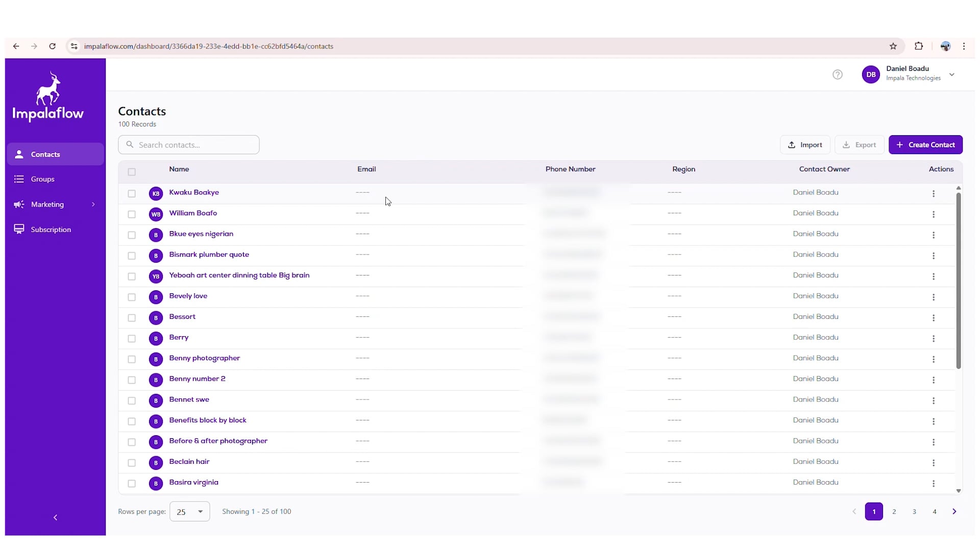Go to next page arrow

point(954,511)
